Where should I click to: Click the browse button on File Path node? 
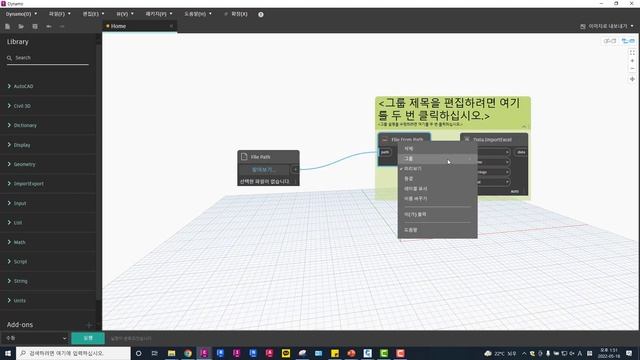[x=264, y=169]
